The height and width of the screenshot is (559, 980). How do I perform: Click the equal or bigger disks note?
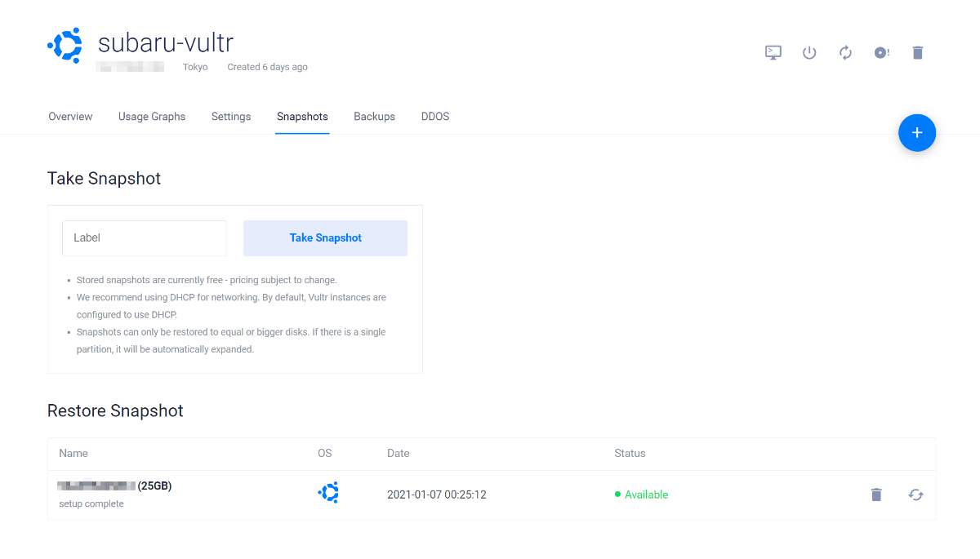pyautogui.click(x=231, y=340)
